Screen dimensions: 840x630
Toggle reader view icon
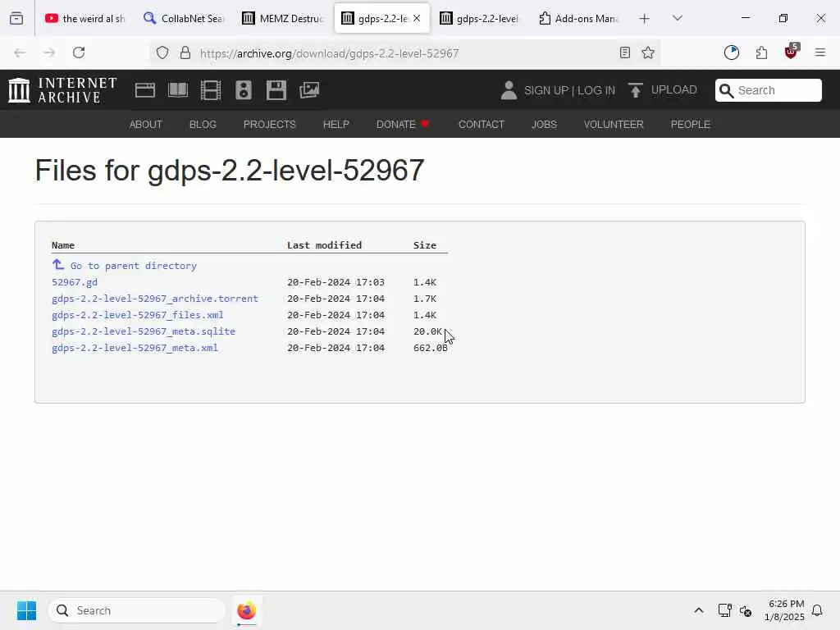point(624,52)
